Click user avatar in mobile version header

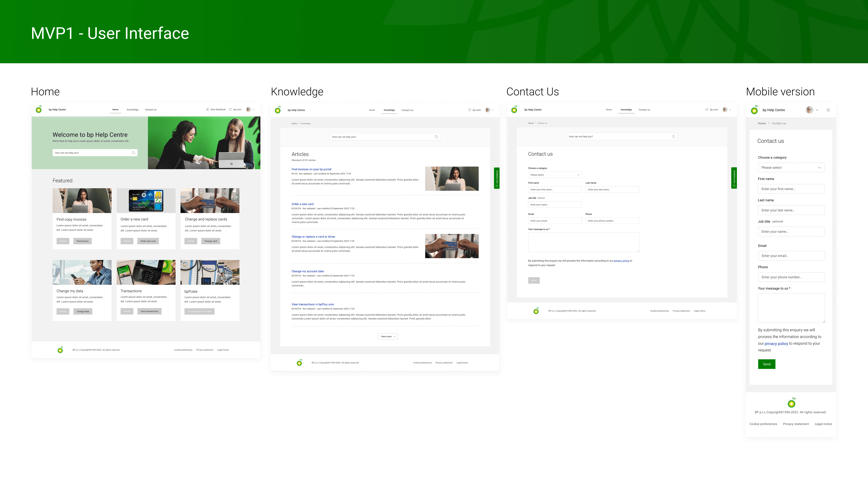809,110
